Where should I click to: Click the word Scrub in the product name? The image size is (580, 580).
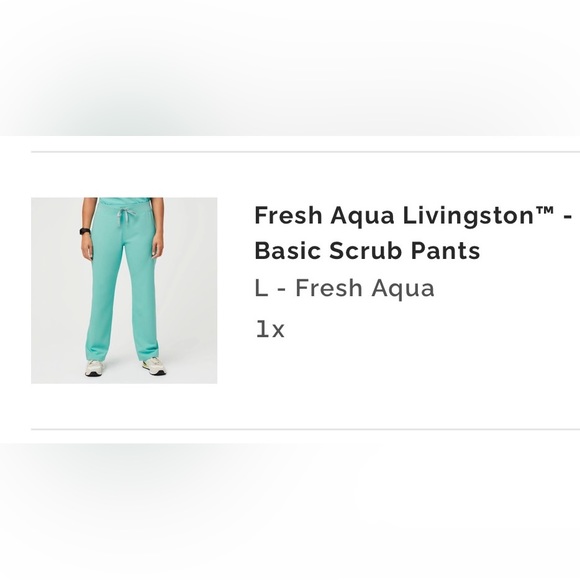coord(365,250)
